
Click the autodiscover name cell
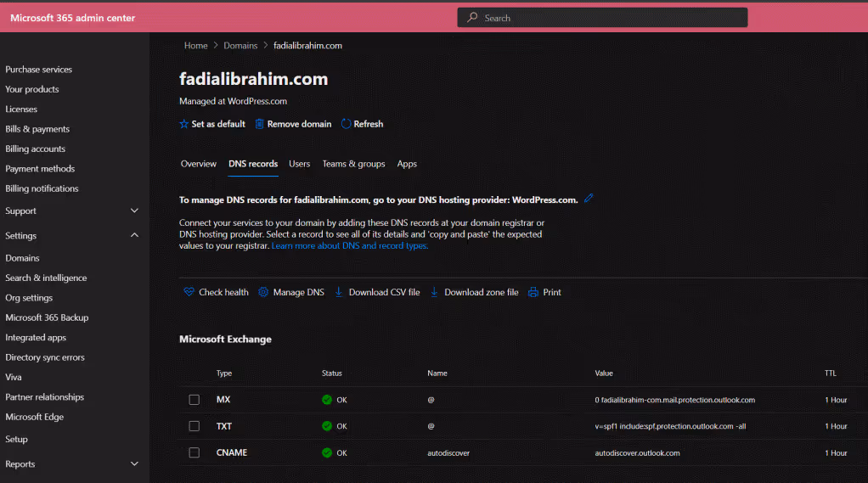(448, 452)
